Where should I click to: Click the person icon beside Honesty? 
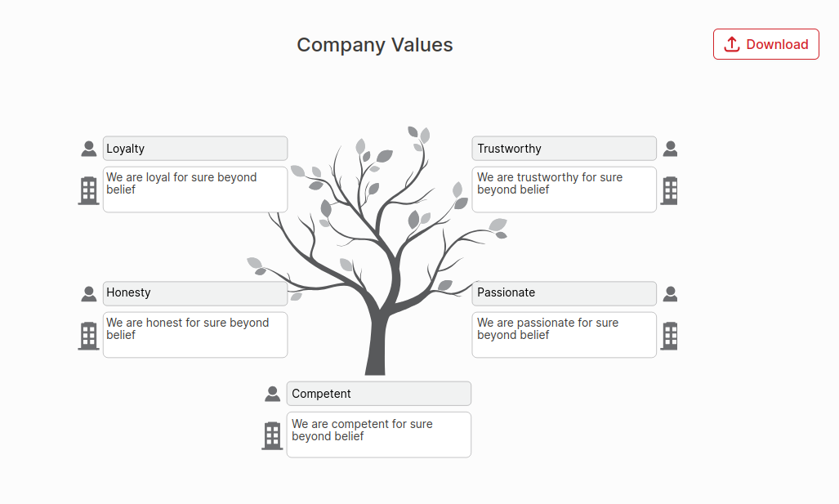[88, 293]
